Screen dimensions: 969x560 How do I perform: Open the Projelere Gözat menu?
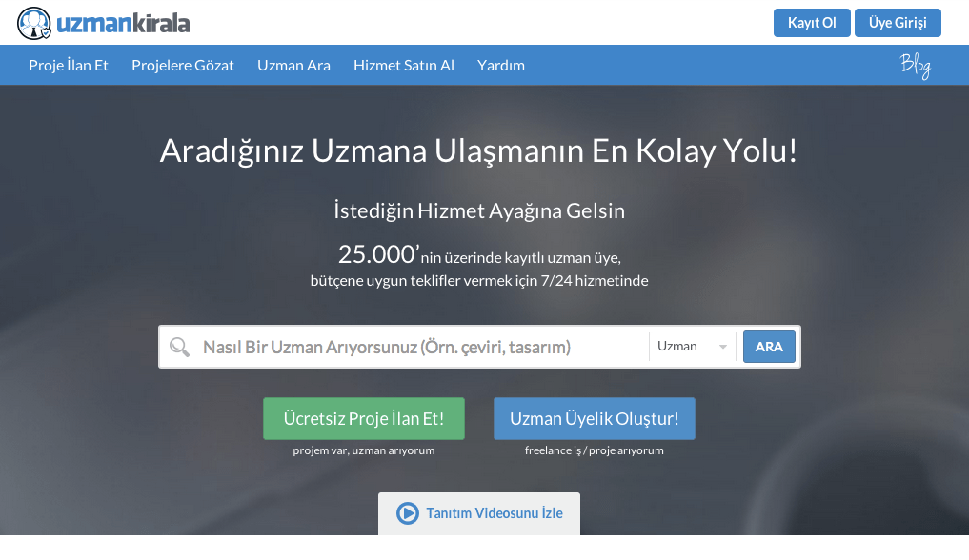182,65
